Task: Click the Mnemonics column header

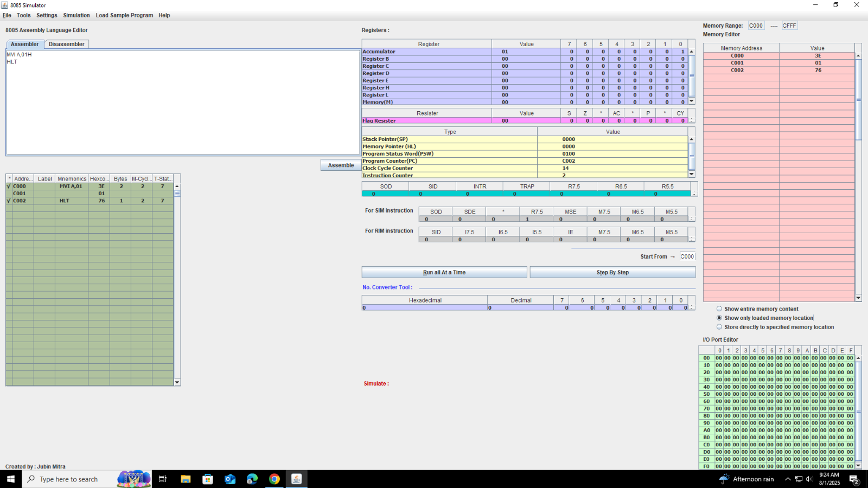Action: [72, 178]
